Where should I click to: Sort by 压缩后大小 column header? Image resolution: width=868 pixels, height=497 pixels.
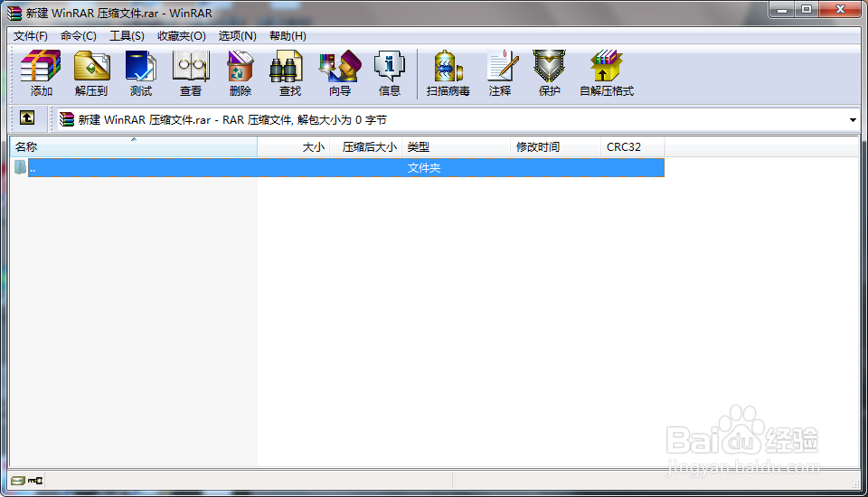(366, 147)
